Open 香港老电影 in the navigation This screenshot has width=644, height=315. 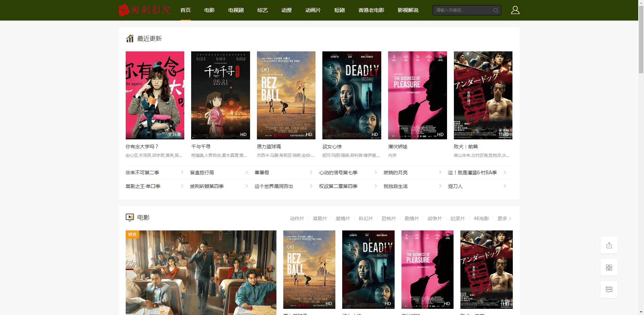pos(371,10)
